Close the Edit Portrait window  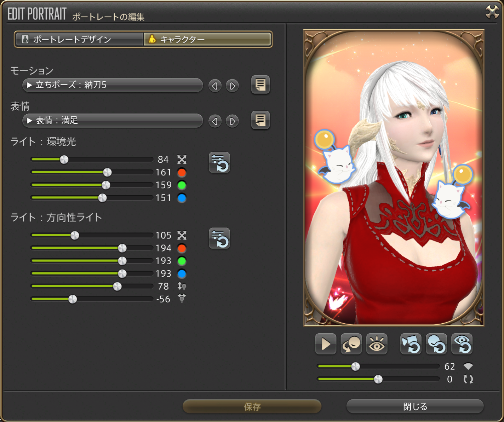coord(492,12)
